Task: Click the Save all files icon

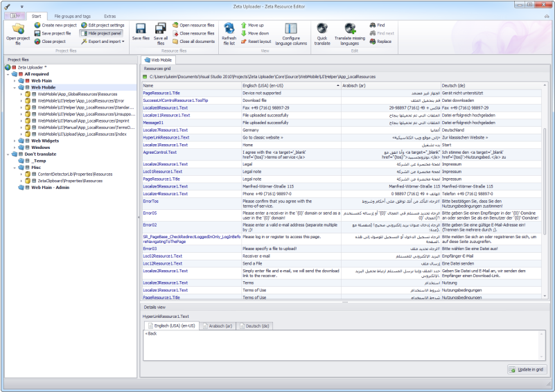Action: coord(160,28)
